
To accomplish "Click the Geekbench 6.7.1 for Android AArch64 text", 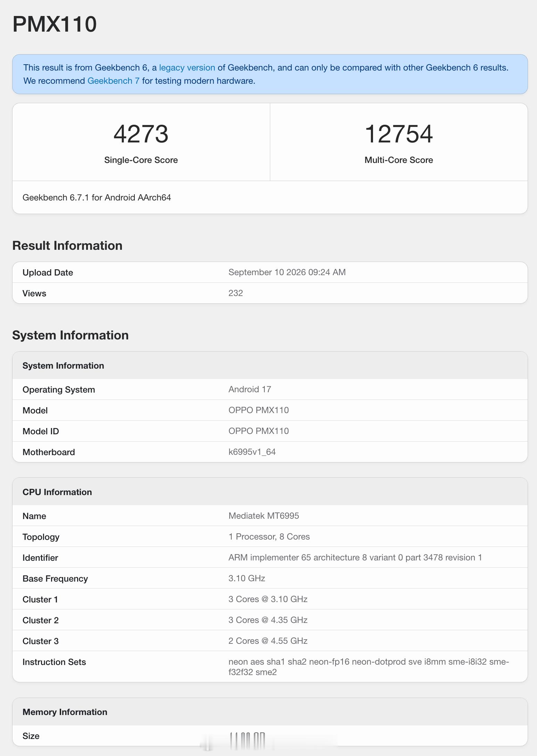I will pyautogui.click(x=97, y=197).
